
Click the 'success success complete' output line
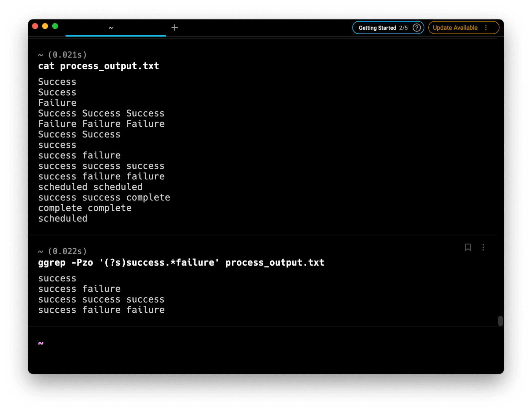[104, 198]
